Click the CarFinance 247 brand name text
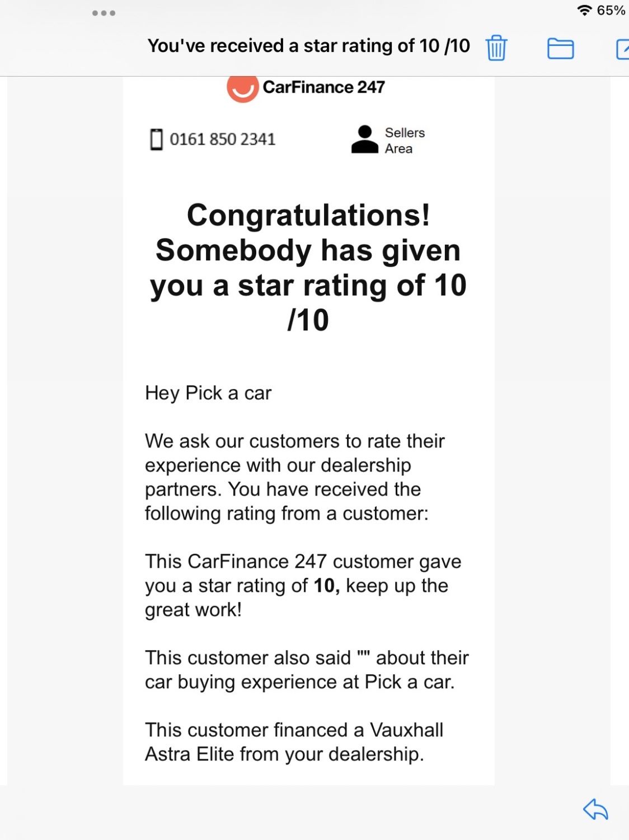The height and width of the screenshot is (840, 629). (323, 87)
